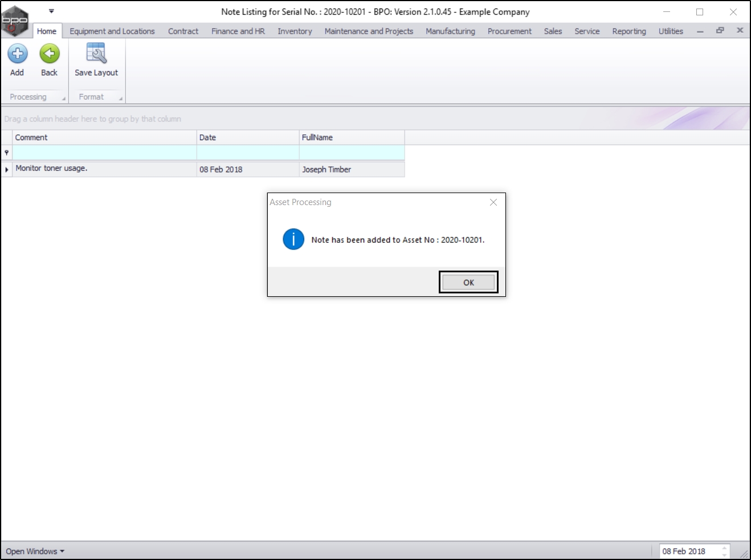
Task: Click the row indicator arrow for note row
Action: (x=7, y=169)
